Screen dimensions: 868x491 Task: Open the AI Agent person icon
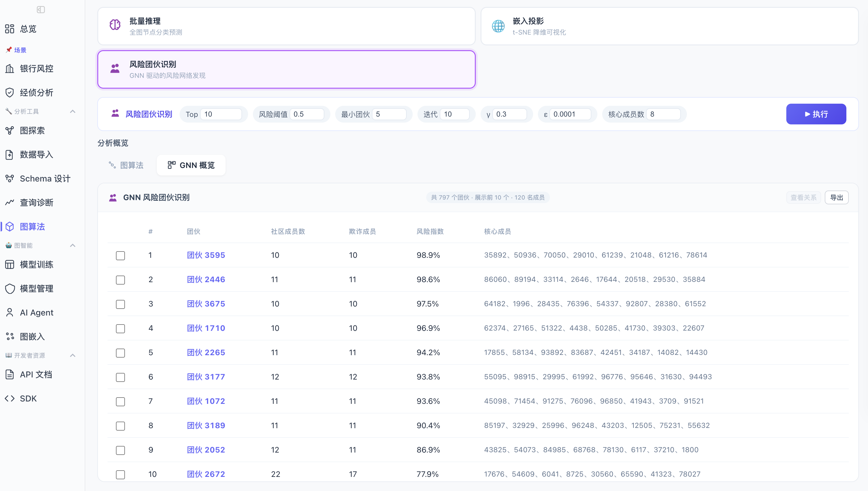[x=9, y=312]
